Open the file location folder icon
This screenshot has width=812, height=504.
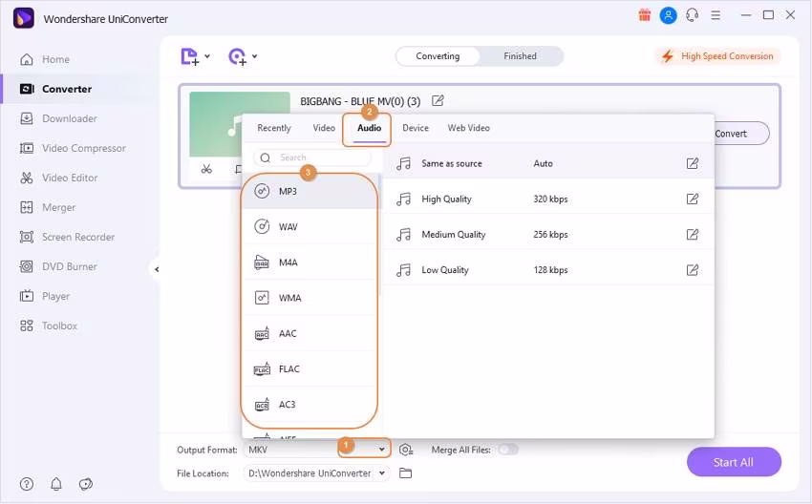pyautogui.click(x=405, y=472)
